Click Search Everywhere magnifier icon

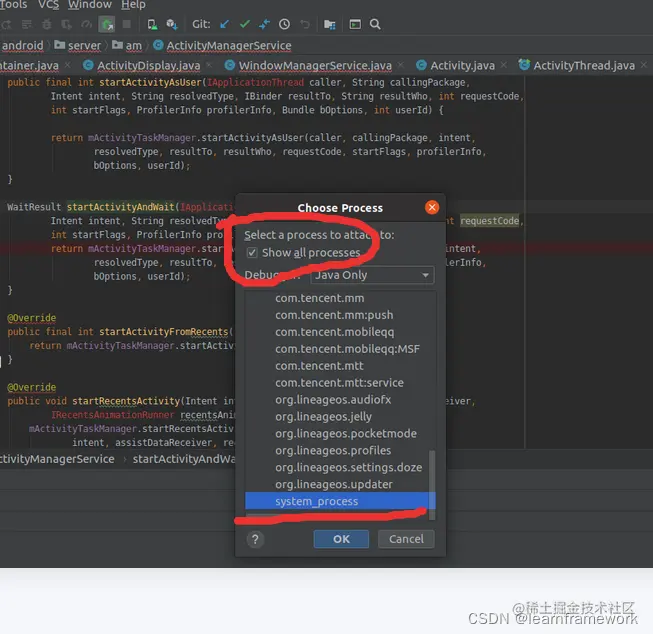pos(375,24)
